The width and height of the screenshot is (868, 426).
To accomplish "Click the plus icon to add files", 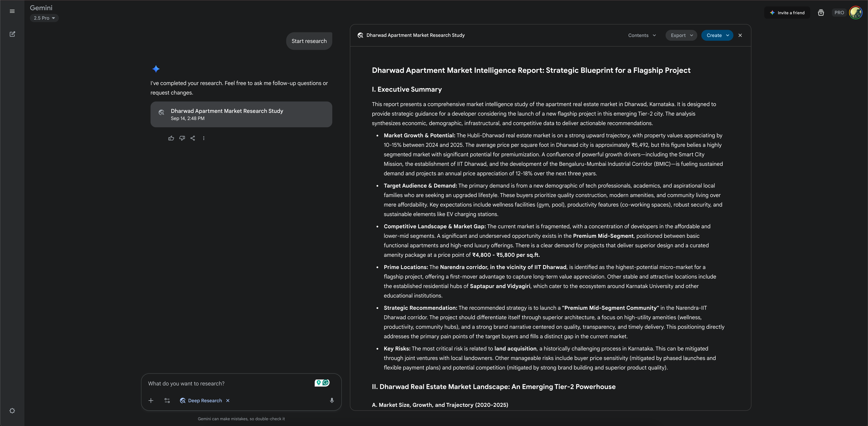I will 151,400.
